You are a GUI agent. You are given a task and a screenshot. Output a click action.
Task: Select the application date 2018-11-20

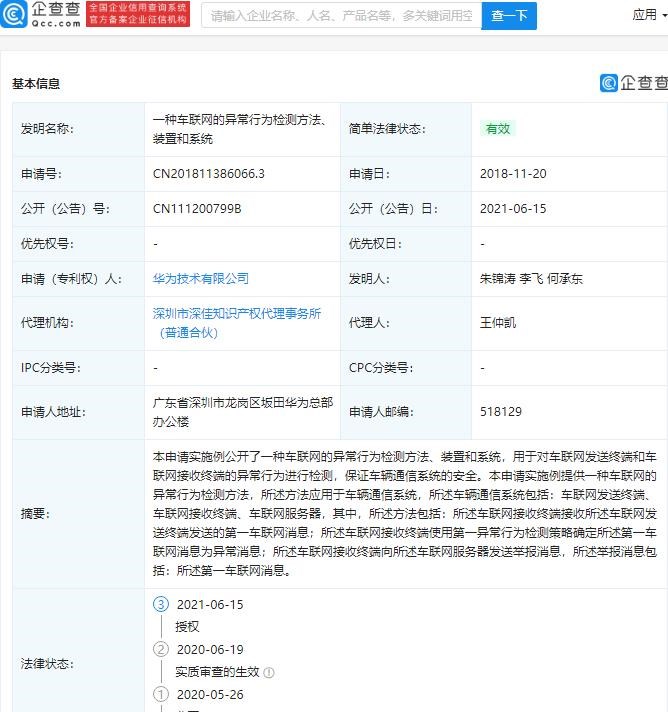tap(513, 173)
